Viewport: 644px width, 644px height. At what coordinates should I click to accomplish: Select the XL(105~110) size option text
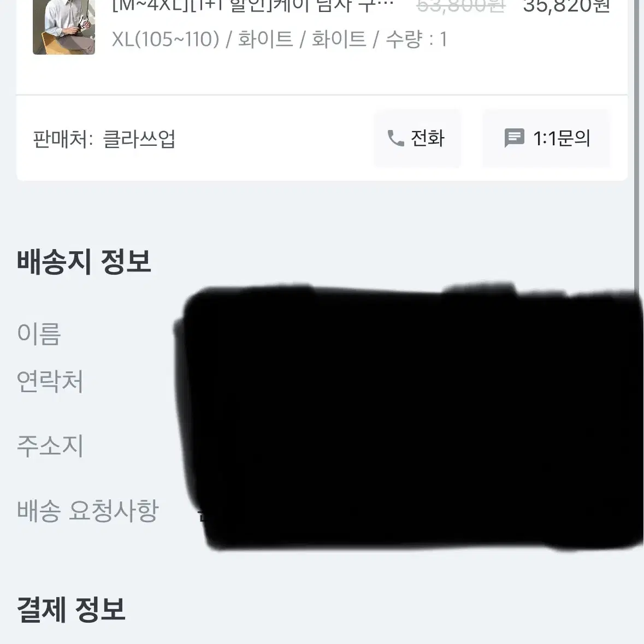[166, 39]
